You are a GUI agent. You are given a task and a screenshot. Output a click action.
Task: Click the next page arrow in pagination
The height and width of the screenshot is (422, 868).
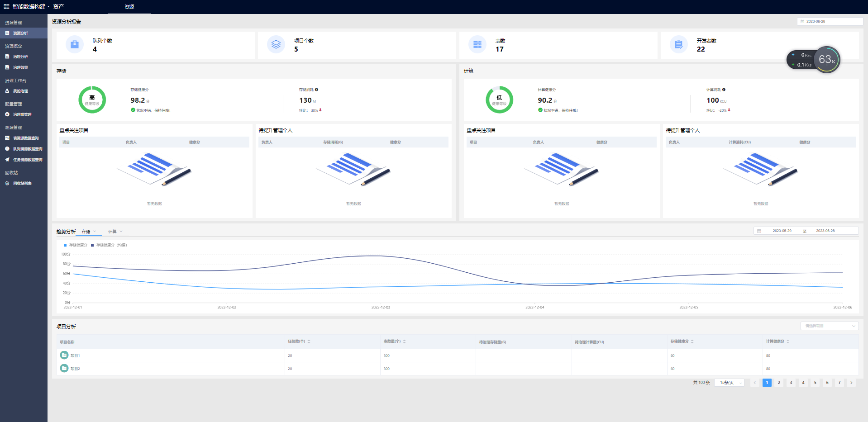(851, 383)
